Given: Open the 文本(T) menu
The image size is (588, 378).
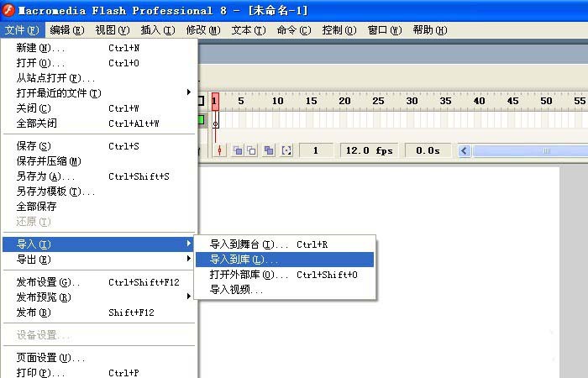Looking at the screenshot, I should [249, 30].
